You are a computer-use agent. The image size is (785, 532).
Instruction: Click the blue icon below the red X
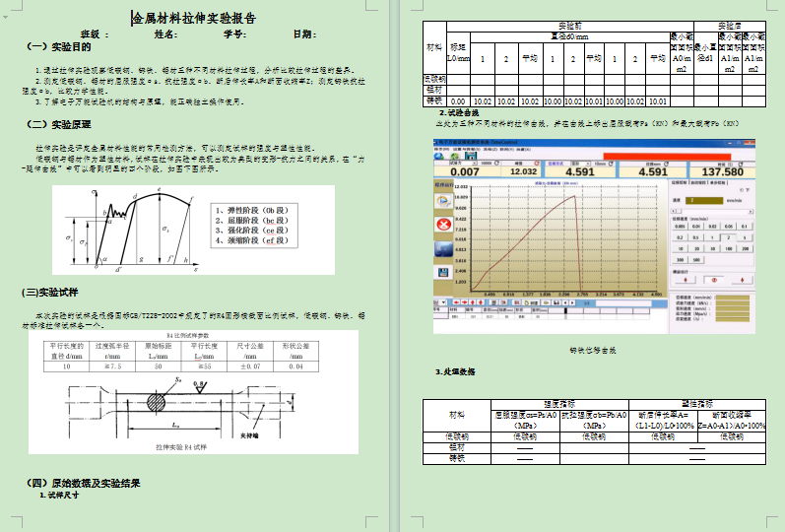(x=442, y=248)
